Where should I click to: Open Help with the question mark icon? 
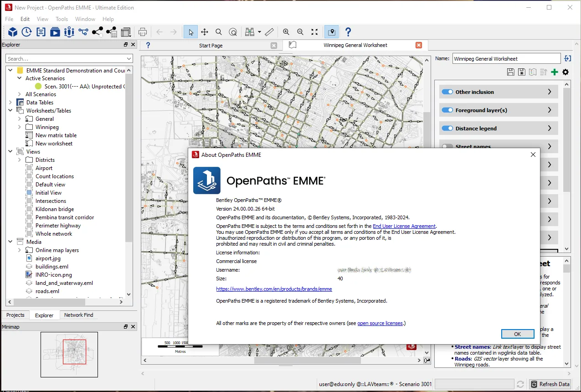coord(348,32)
